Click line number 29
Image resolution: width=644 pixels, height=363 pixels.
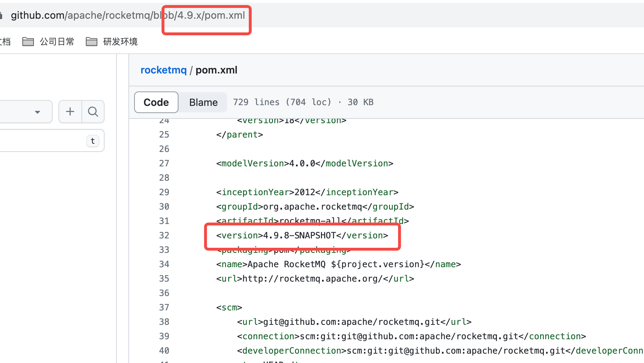point(164,192)
